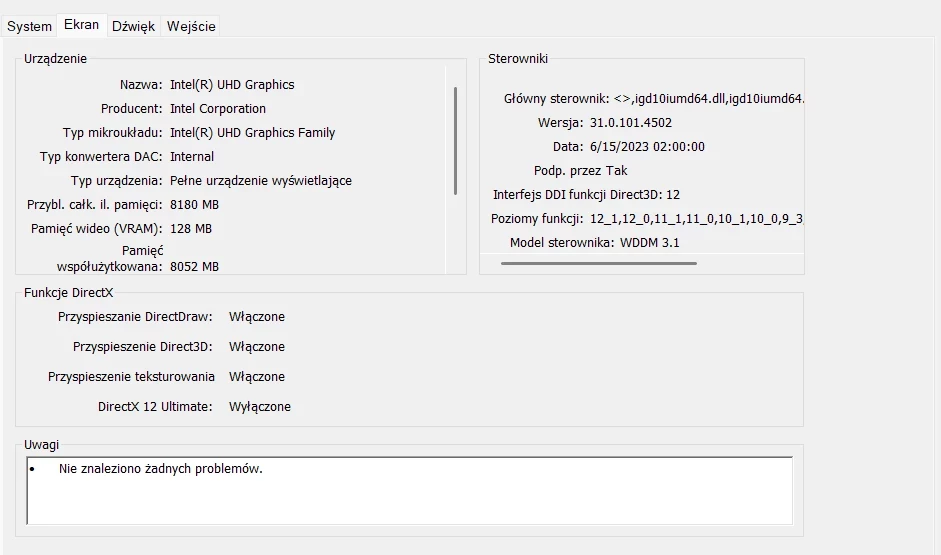
Task: Click the Sterowniki group title
Action: point(518,59)
